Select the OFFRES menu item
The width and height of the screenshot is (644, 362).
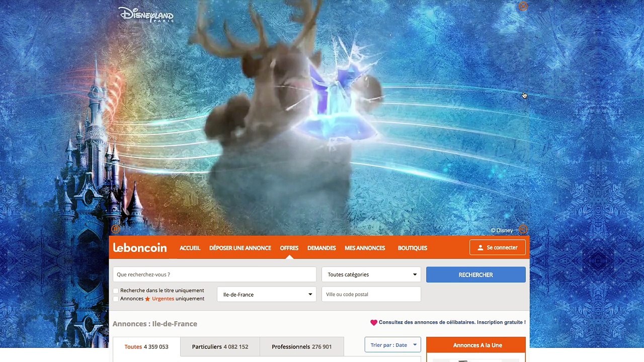pyautogui.click(x=289, y=248)
